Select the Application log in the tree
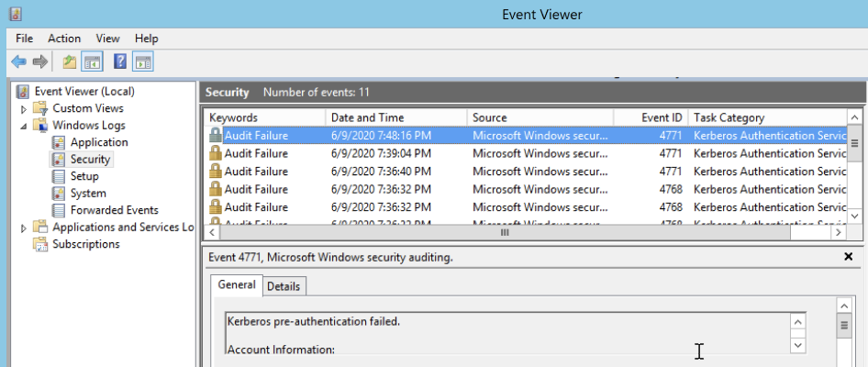The image size is (868, 367). click(x=99, y=142)
